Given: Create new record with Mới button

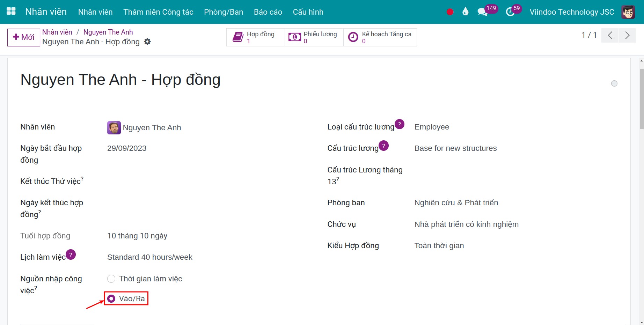Looking at the screenshot, I should [x=24, y=37].
